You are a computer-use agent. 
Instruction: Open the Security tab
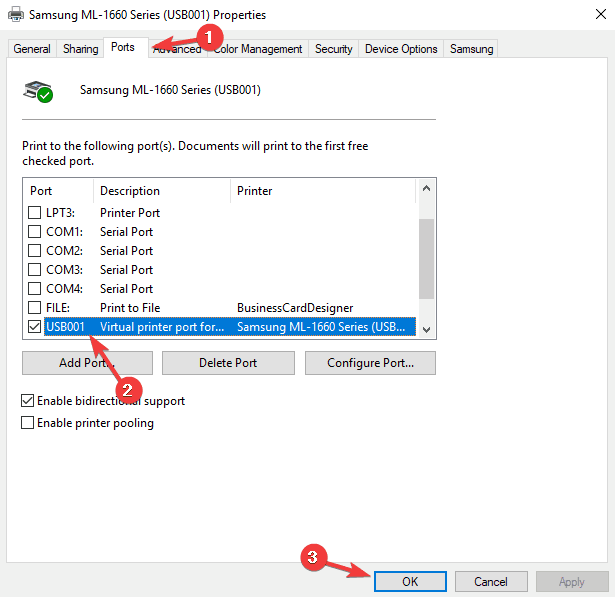pyautogui.click(x=334, y=49)
